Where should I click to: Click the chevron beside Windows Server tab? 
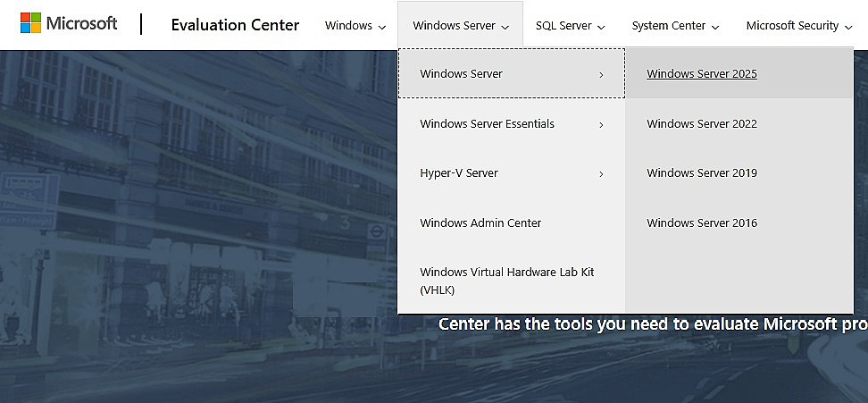[505, 27]
